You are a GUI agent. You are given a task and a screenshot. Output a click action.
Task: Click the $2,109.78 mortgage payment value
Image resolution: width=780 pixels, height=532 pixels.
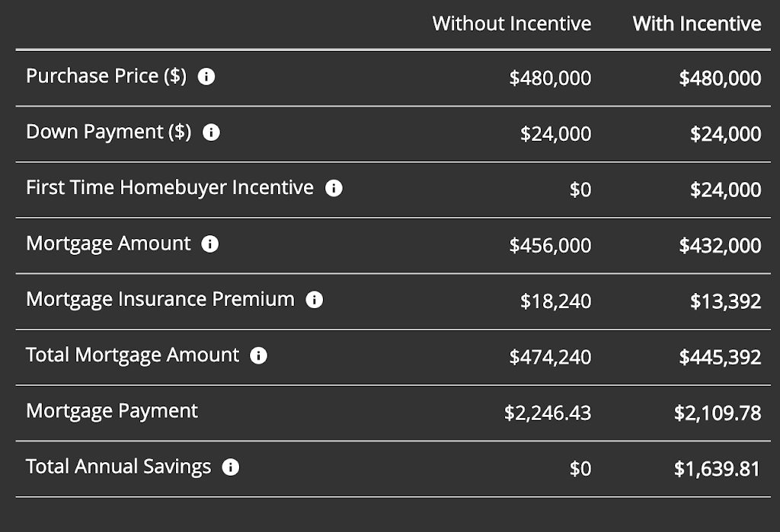tap(718, 413)
